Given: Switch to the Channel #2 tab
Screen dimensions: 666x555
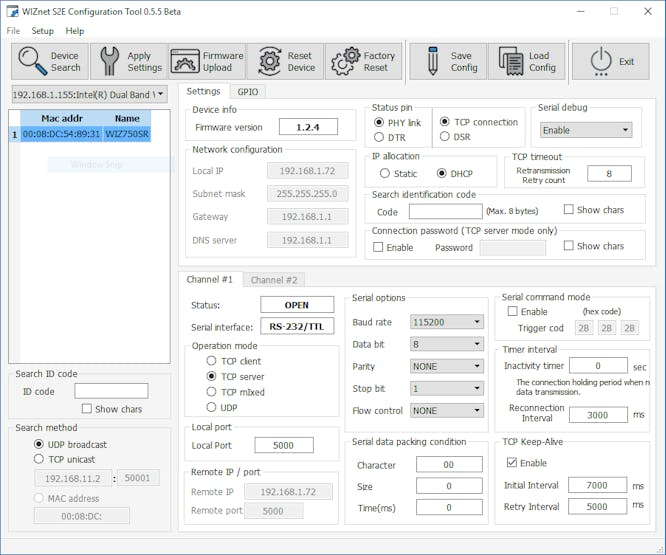Looking at the screenshot, I should click(x=273, y=280).
